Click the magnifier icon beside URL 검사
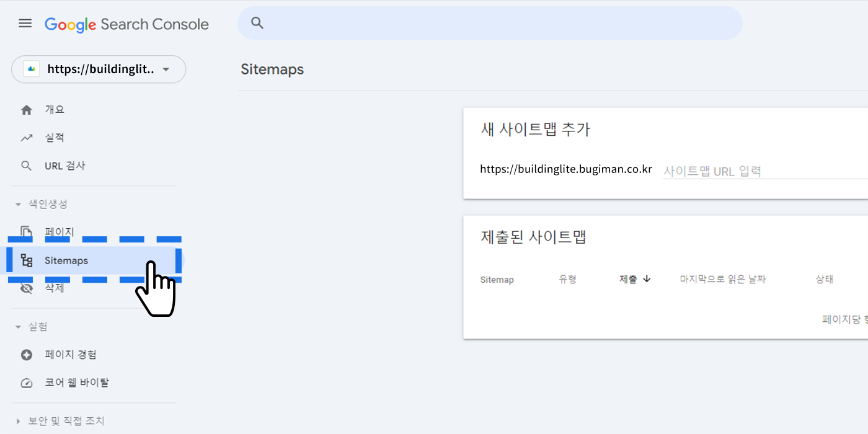The width and height of the screenshot is (868, 434). 26,166
